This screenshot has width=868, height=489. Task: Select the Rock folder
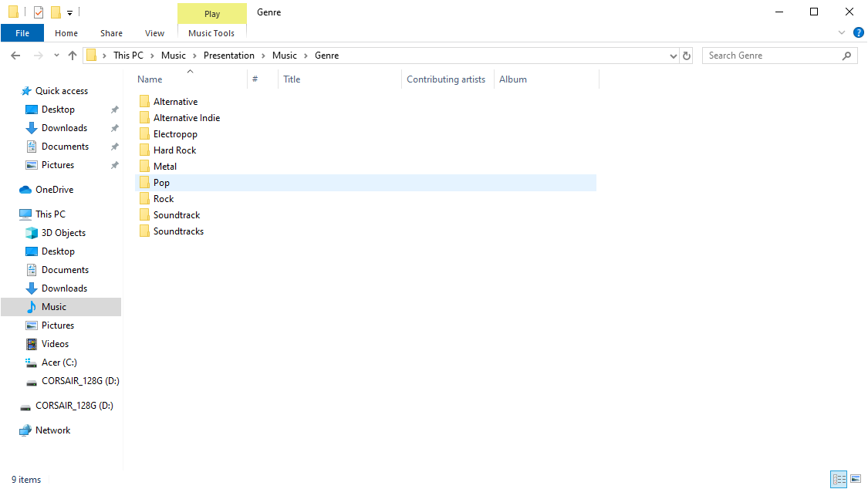coord(164,198)
